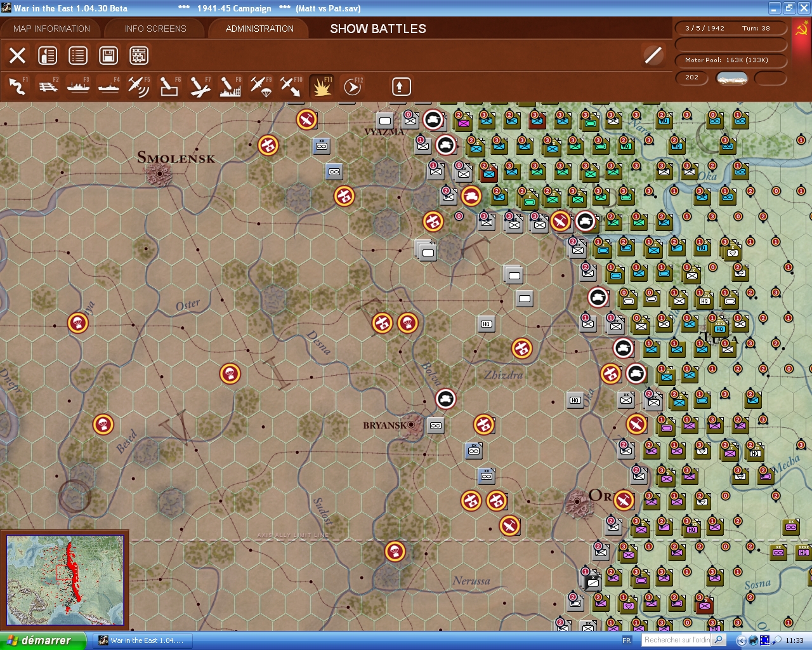The height and width of the screenshot is (650, 812).
Task: Click the Rechercher sur l'ordinateur search field
Action: pyautogui.click(x=677, y=640)
